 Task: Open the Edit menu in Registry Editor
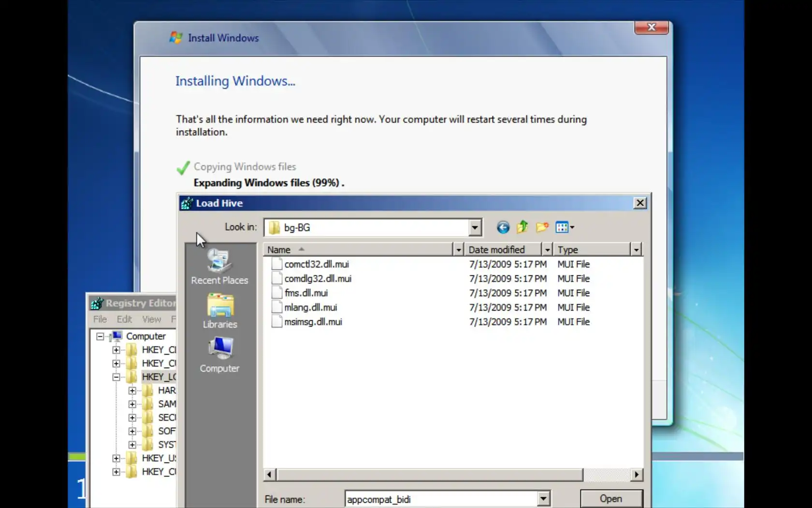coord(124,319)
